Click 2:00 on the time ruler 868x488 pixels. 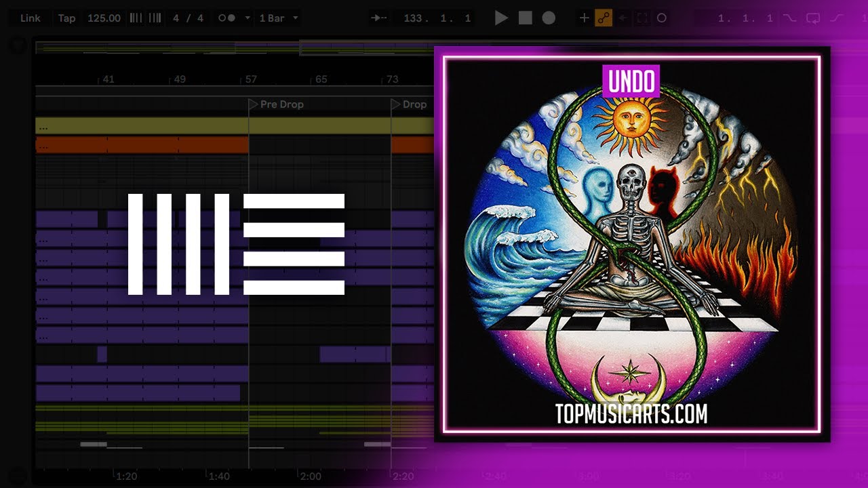pyautogui.click(x=311, y=476)
